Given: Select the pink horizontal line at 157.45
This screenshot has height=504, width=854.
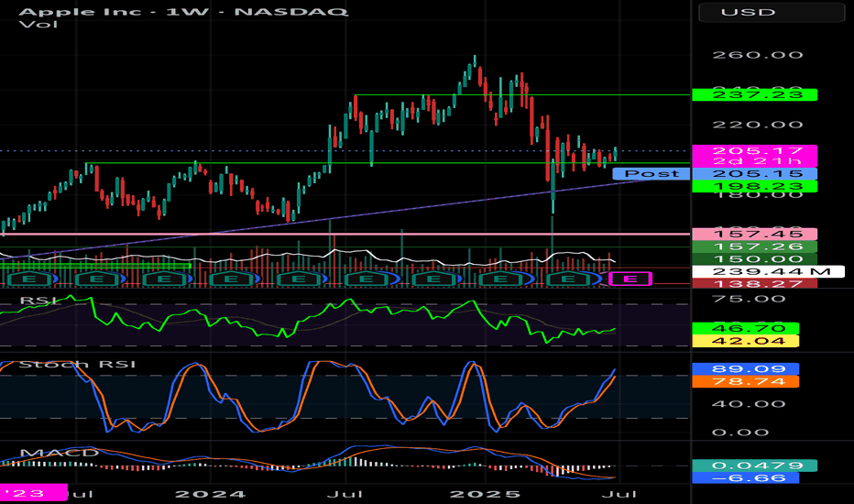Looking at the screenshot, I should [x=345, y=235].
